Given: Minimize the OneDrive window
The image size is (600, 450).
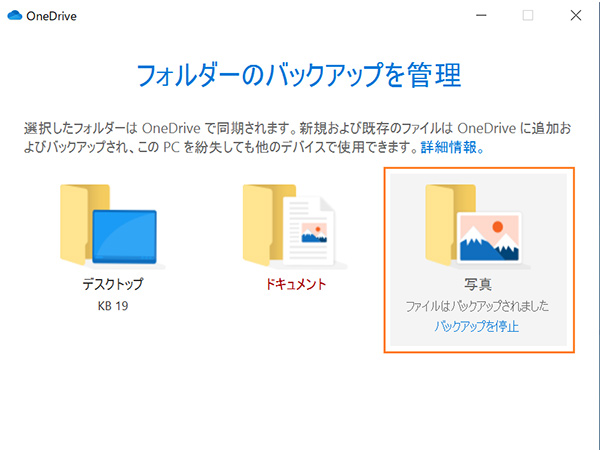Looking at the screenshot, I should point(481,15).
